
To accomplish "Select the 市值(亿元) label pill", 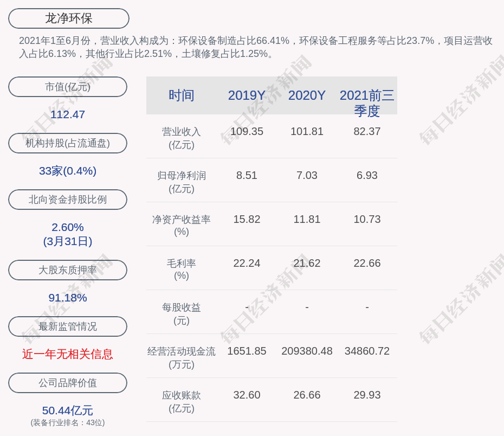I will [x=68, y=87].
